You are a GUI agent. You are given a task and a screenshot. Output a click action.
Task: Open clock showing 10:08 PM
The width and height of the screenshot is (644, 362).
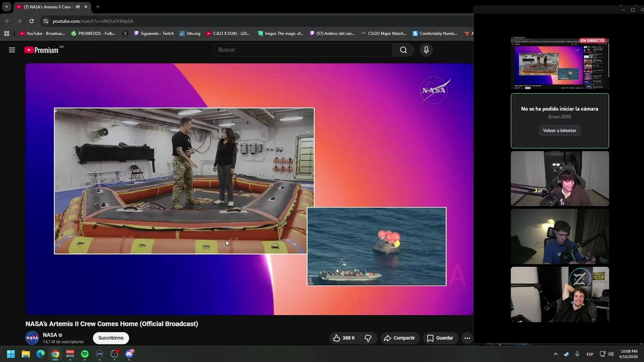pyautogui.click(x=629, y=354)
